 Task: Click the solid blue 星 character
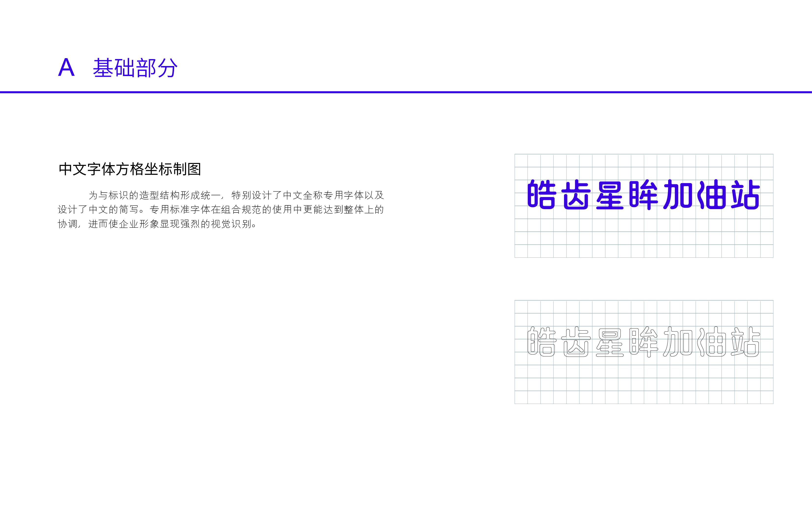tap(609, 195)
